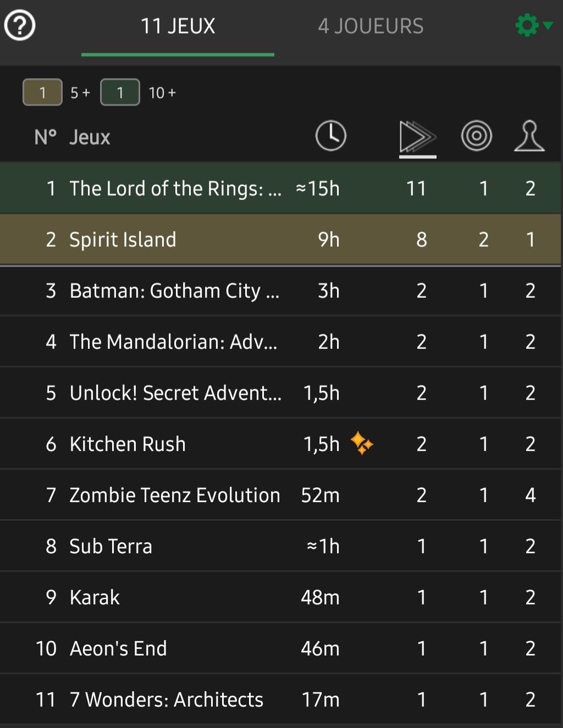Sort by the N° column header
This screenshot has width=563, height=728.
45,137
